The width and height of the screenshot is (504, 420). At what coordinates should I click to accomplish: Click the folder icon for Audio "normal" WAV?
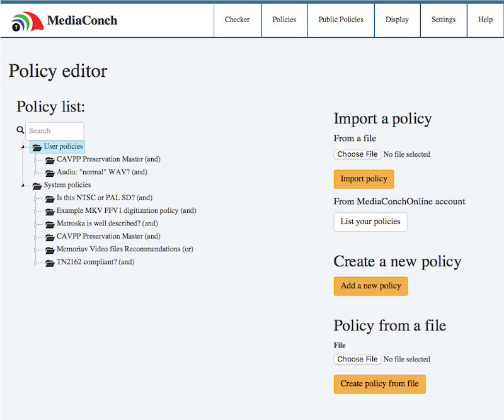click(50, 172)
